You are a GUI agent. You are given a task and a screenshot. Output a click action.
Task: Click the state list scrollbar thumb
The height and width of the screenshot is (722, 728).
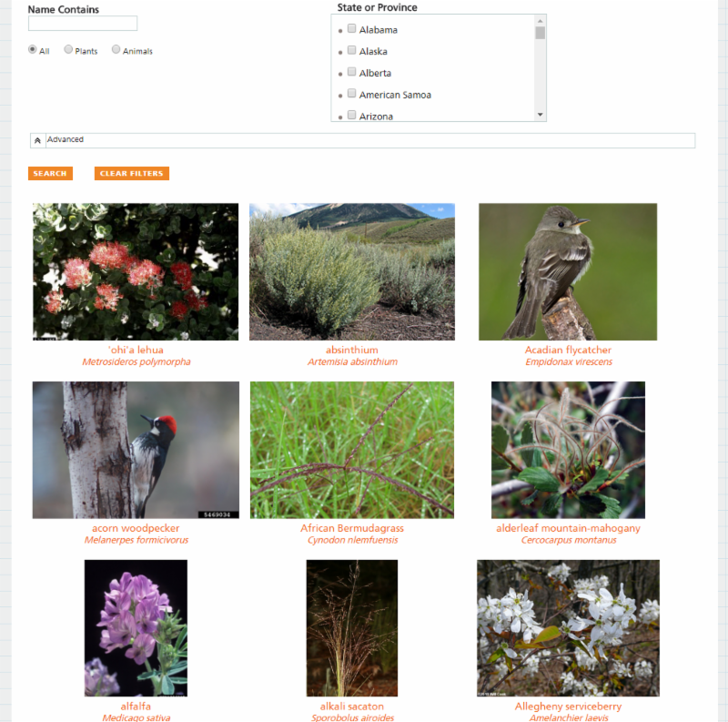pos(540,33)
